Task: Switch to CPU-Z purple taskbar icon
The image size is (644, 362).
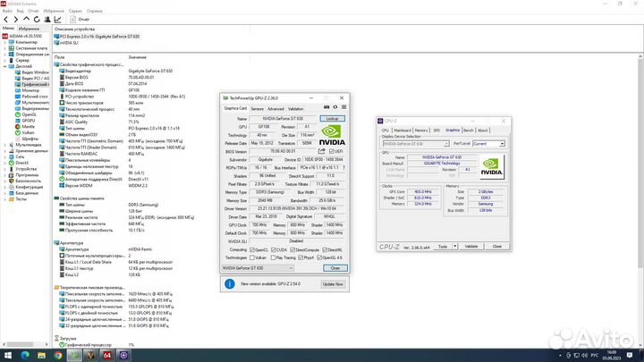Action: 123,355
